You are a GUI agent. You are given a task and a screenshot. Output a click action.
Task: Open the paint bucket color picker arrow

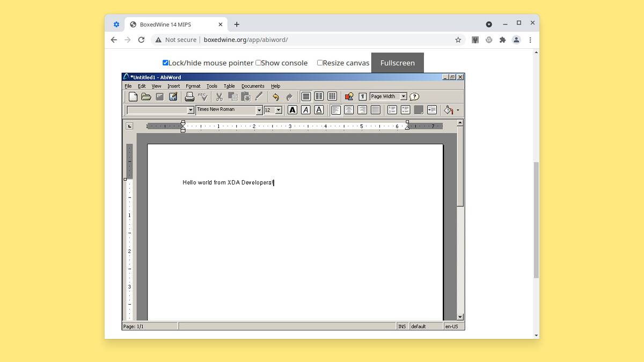[458, 110]
